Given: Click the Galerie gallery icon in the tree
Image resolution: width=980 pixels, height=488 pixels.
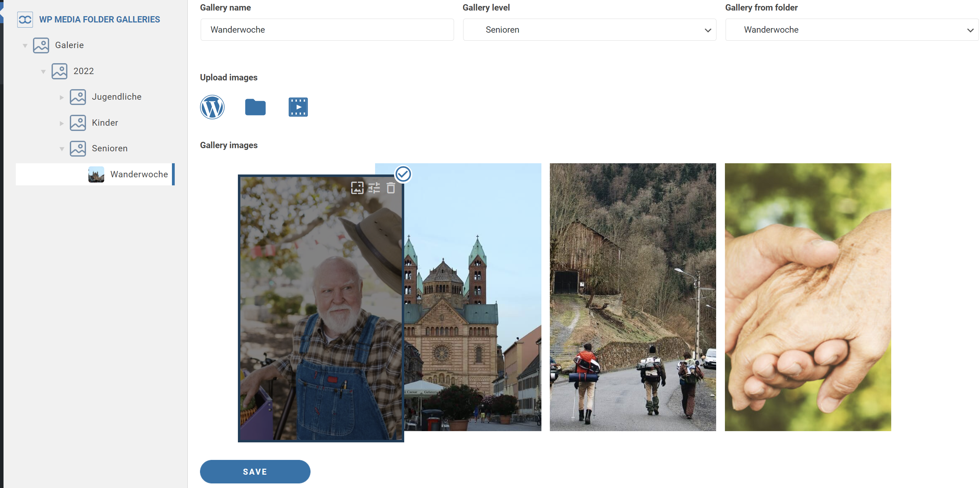Looking at the screenshot, I should [41, 45].
